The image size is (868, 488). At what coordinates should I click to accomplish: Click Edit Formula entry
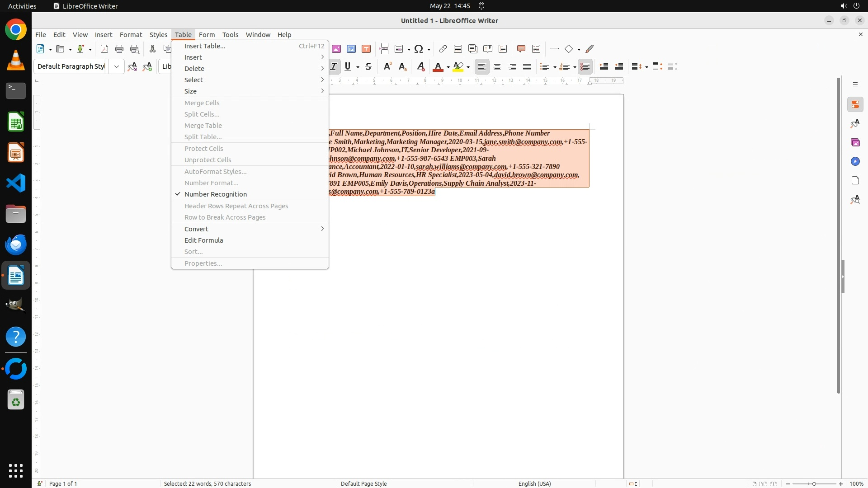pos(203,240)
